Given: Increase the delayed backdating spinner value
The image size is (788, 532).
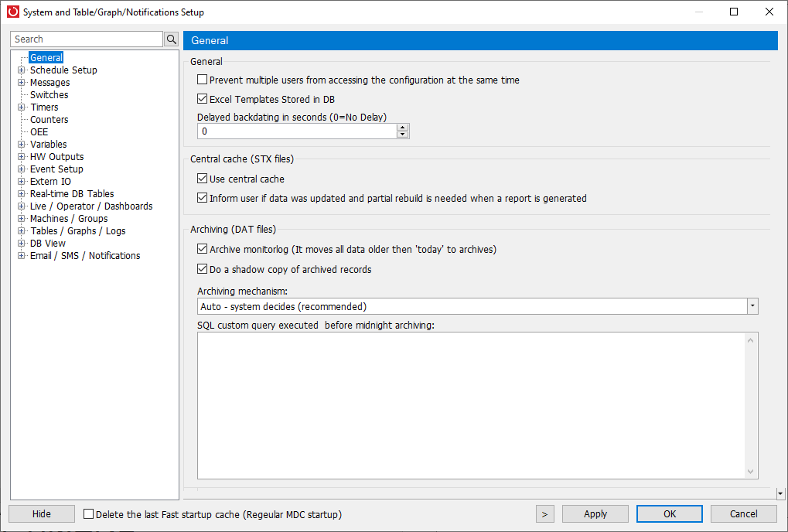Looking at the screenshot, I should coord(402,128).
